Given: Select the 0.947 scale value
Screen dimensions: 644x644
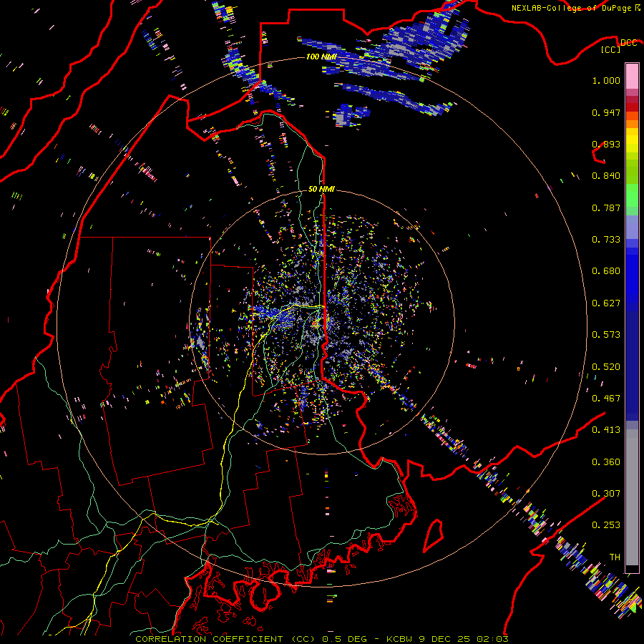Looking at the screenshot, I should pyautogui.click(x=606, y=112).
